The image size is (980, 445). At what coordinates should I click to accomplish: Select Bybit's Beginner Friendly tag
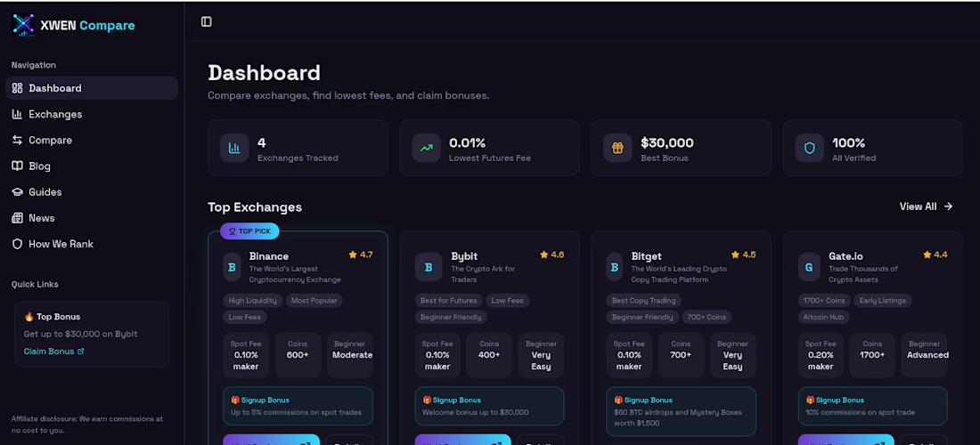pyautogui.click(x=451, y=317)
